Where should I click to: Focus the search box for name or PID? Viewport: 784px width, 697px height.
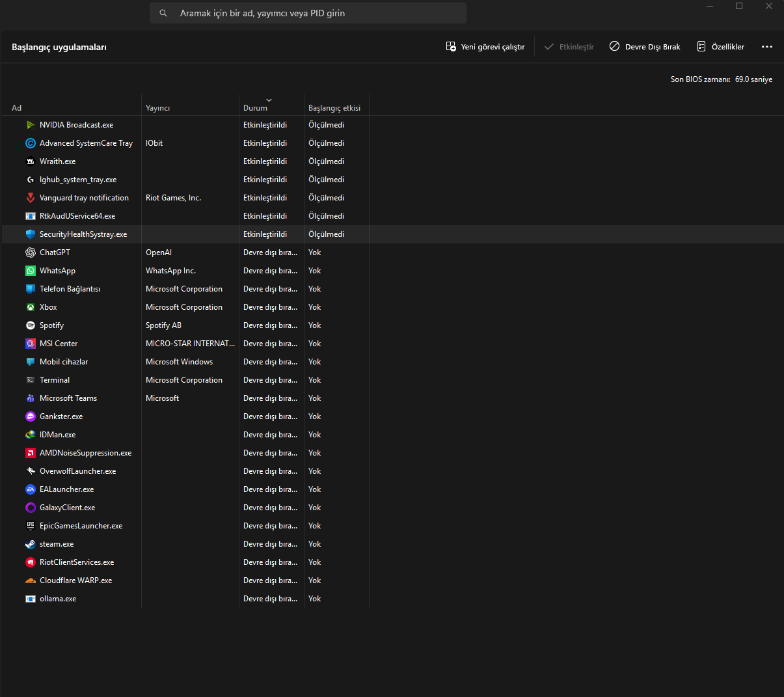(308, 13)
